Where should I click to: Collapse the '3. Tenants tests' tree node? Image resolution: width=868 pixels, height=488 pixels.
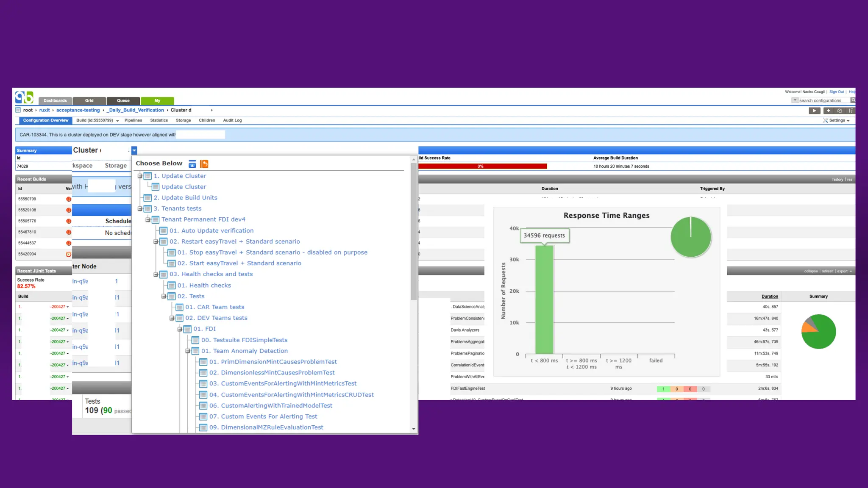click(x=140, y=209)
